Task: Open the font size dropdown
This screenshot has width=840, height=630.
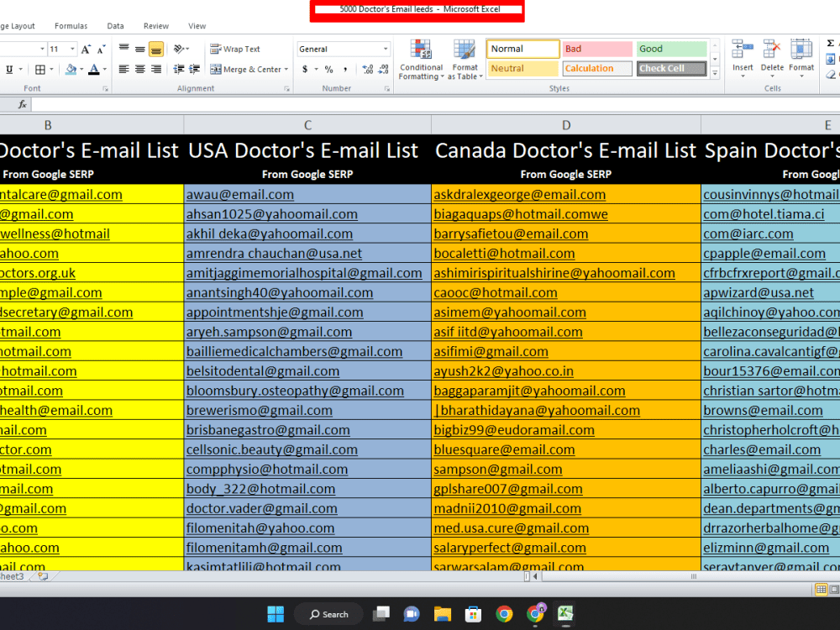Action: [x=72, y=50]
